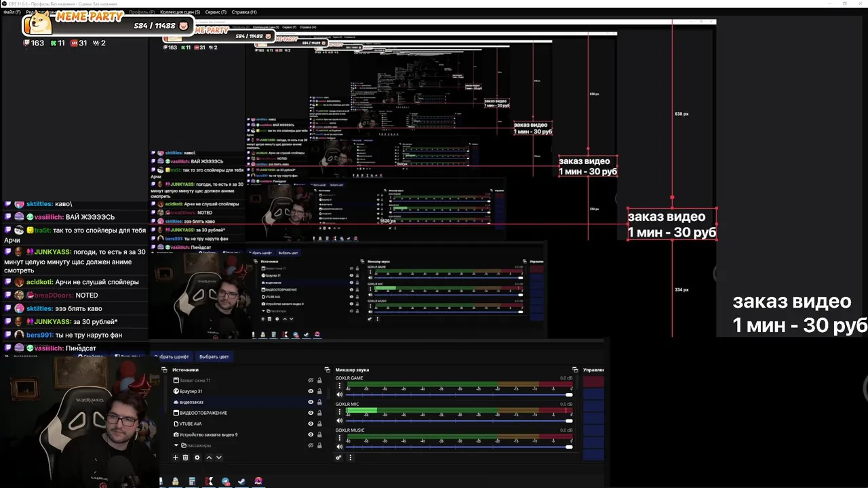Open GOXLR GAME three-dot options menu
The image size is (868, 488).
pyautogui.click(x=340, y=386)
